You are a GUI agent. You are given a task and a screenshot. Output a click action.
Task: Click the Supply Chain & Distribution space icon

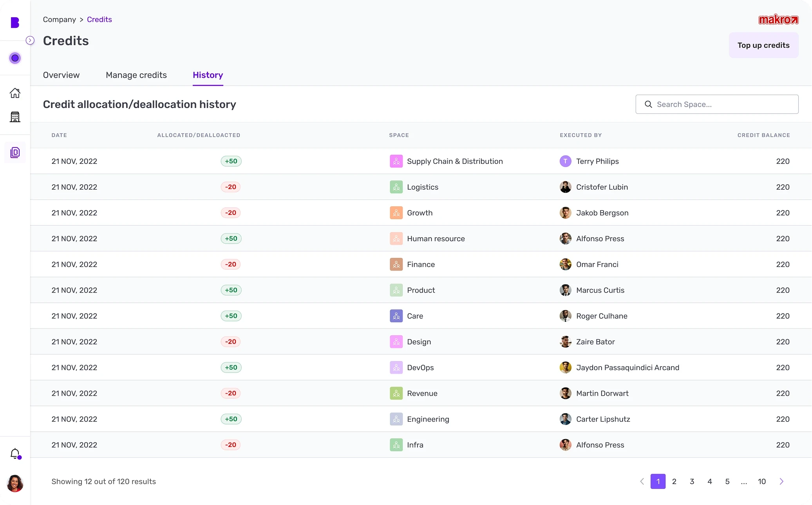tap(396, 161)
